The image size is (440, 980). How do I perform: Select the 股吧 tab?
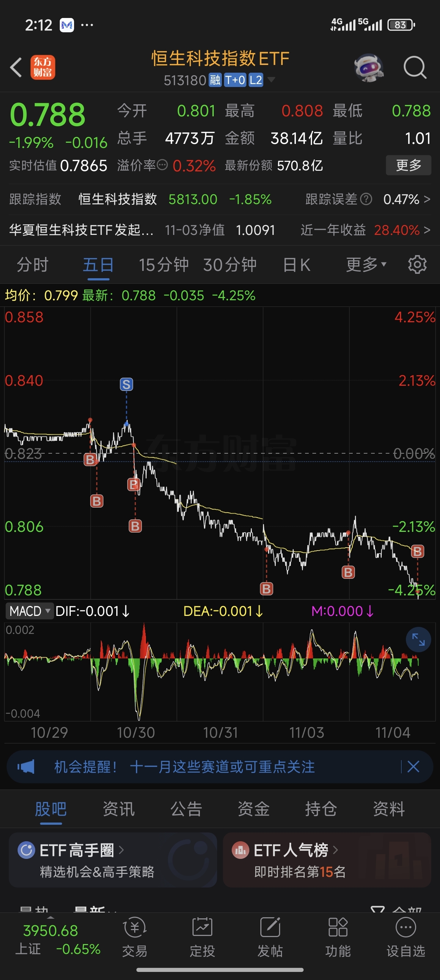(51, 809)
